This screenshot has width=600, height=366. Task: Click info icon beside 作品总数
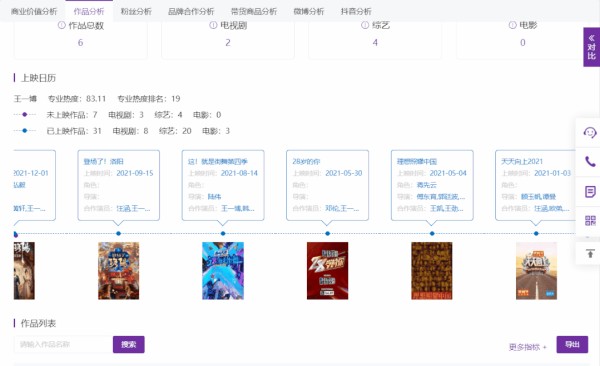coord(61,25)
